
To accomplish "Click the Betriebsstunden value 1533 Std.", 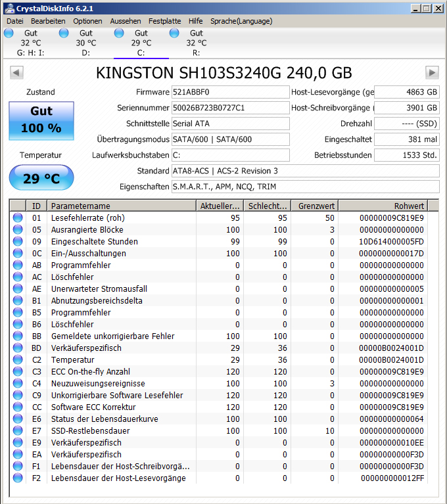I will point(406,155).
